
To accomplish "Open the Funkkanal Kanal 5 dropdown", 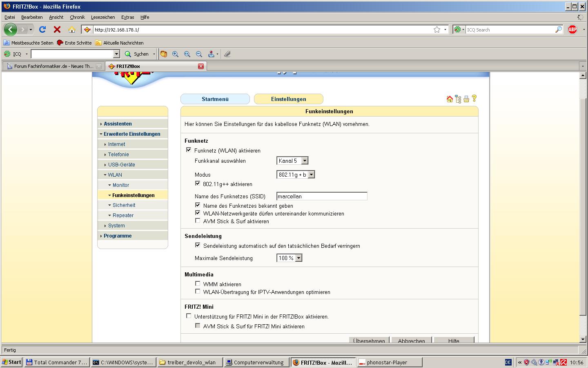I will 292,161.
